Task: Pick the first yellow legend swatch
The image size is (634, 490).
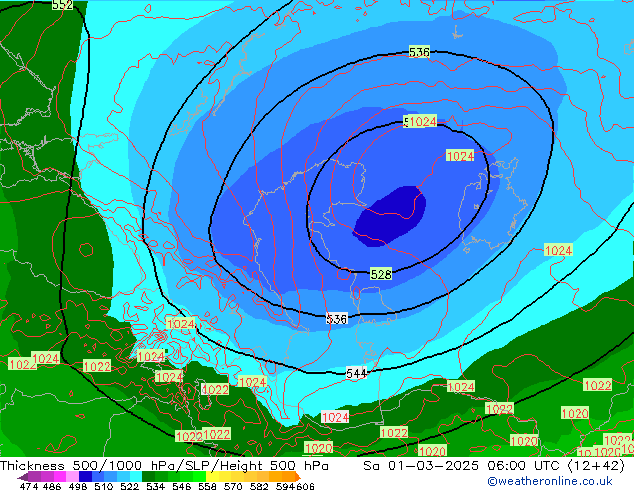Action: (x=212, y=476)
